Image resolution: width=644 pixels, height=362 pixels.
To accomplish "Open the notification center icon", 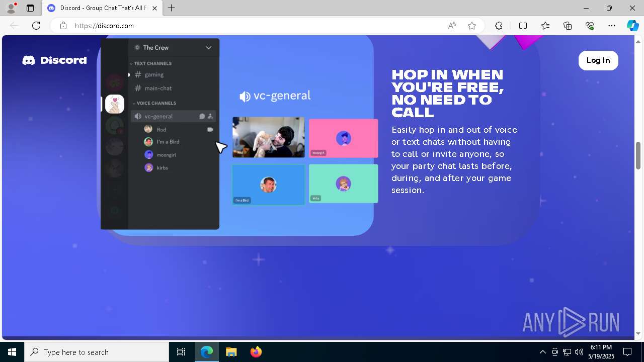I will pos(627,352).
